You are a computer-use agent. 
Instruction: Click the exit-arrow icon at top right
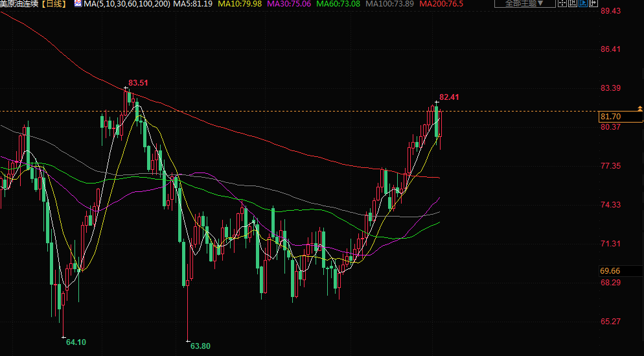coord(593,3)
